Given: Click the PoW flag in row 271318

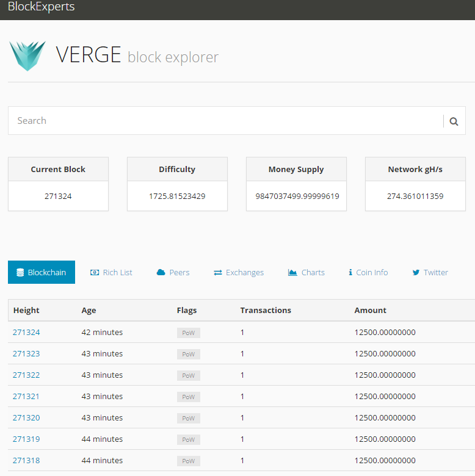Looking at the screenshot, I should point(188,461).
